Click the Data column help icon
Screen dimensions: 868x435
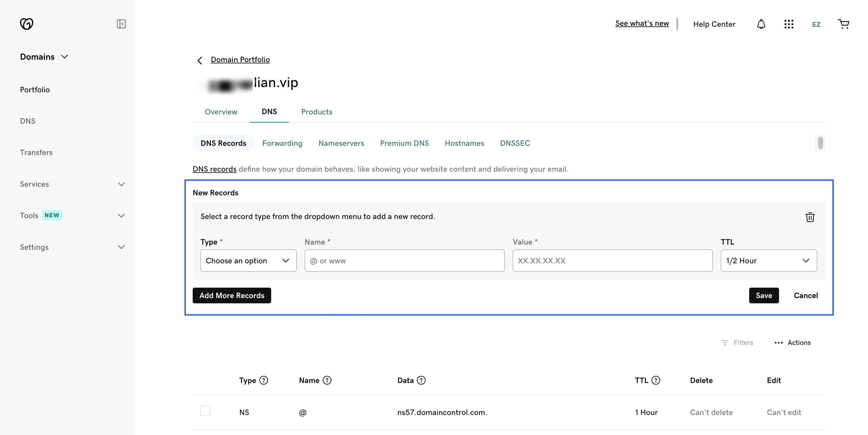[421, 380]
